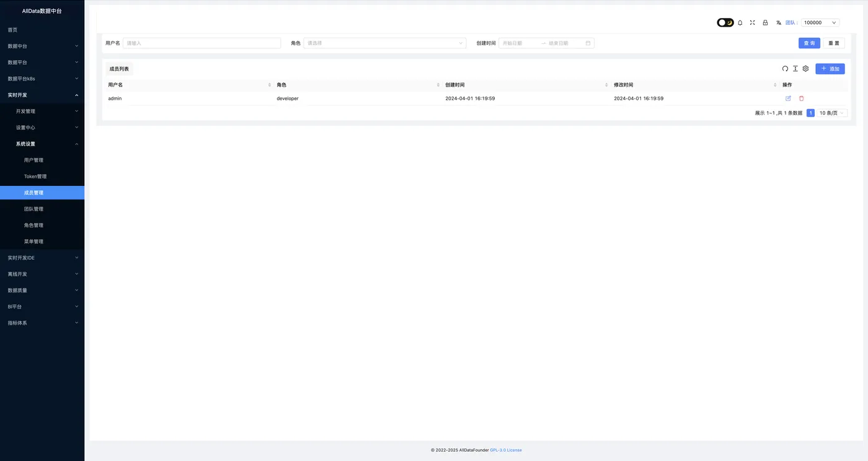Expand the 数据平台 menu
Screen dimensions: 868x461
point(42,62)
